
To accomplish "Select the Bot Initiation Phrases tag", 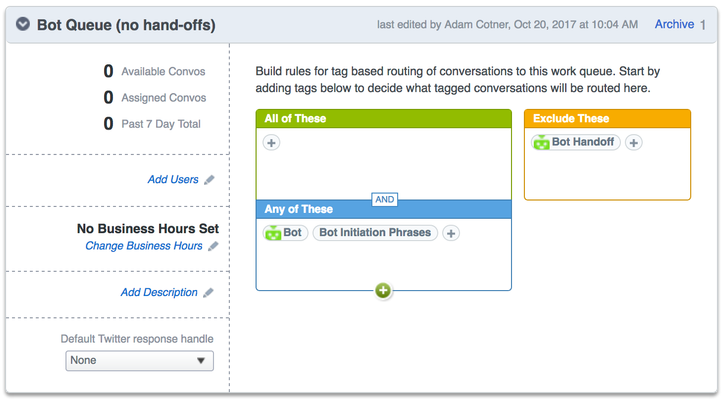I will pos(375,233).
